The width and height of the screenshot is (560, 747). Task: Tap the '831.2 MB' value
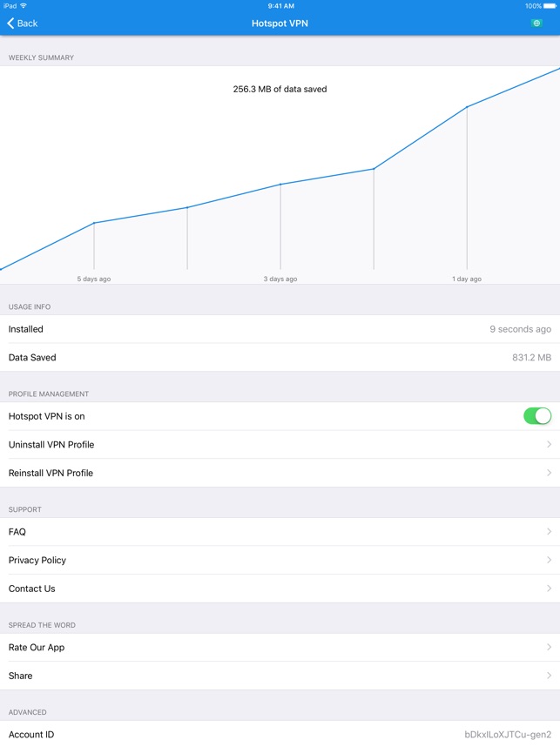(x=531, y=357)
